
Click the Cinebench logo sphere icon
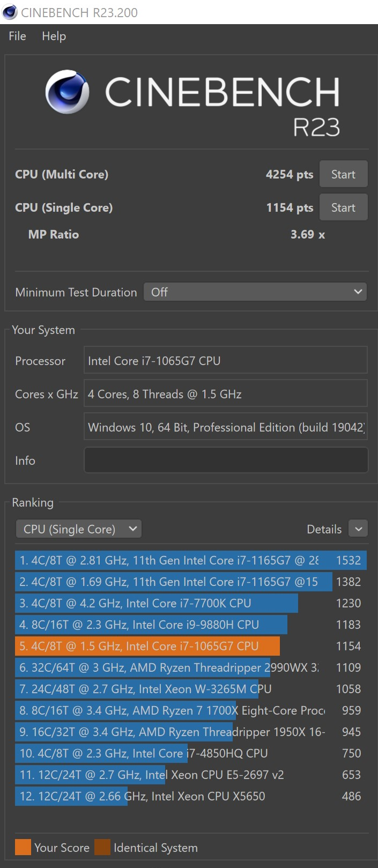(x=67, y=92)
